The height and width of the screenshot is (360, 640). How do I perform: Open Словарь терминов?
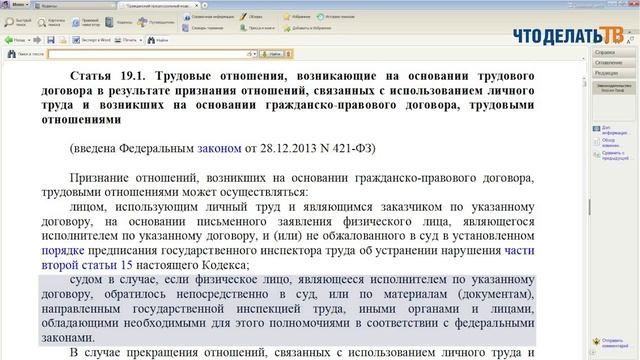coord(203,28)
